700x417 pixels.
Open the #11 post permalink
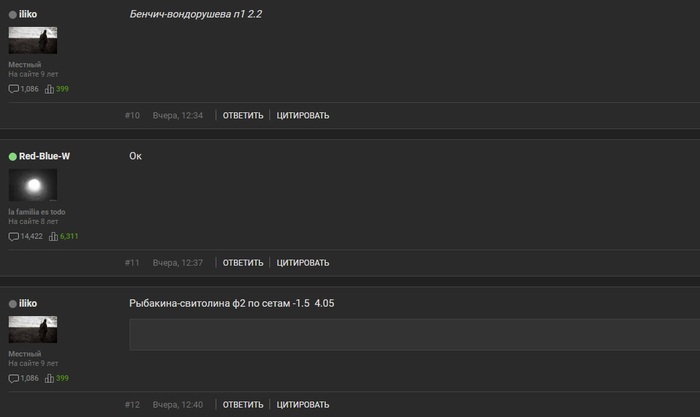pyautogui.click(x=132, y=263)
